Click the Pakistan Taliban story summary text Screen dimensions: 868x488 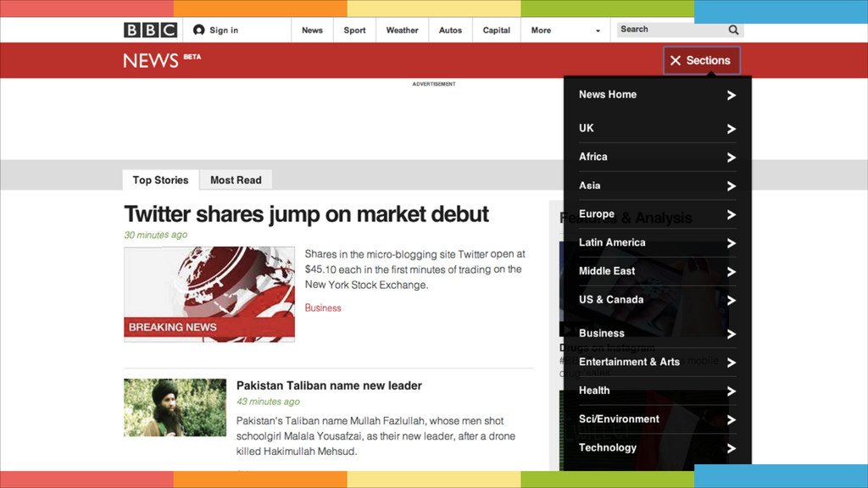pyautogui.click(x=376, y=436)
